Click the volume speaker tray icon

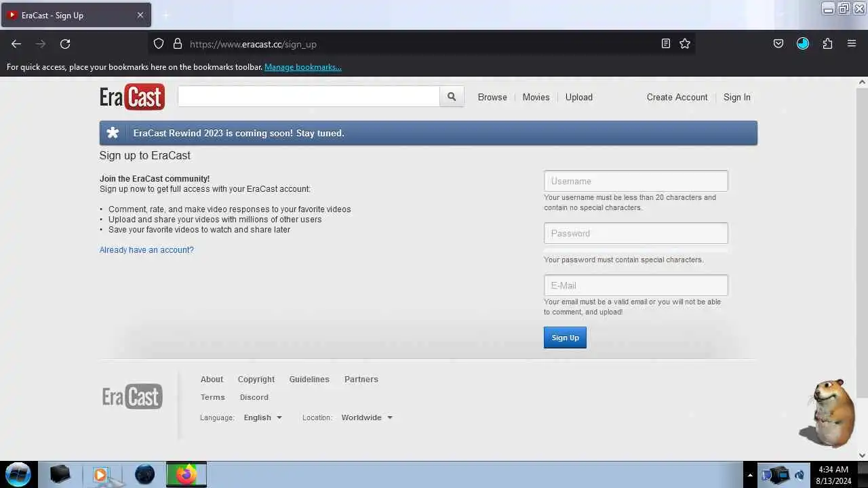800,475
